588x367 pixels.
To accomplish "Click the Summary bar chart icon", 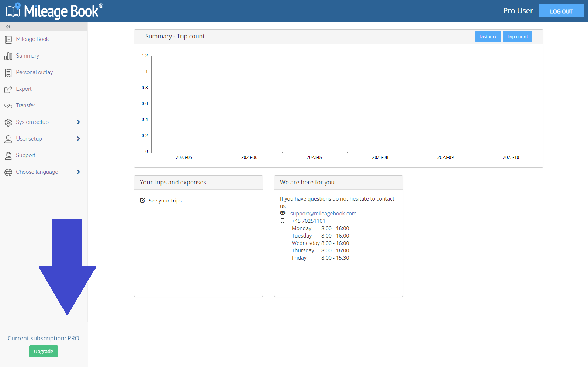I will (8, 56).
